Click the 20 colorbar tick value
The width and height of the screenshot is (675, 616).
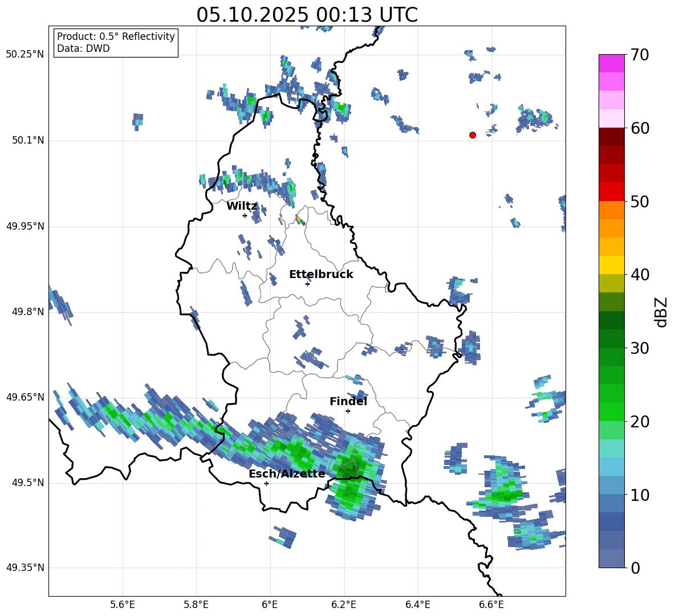click(x=640, y=422)
